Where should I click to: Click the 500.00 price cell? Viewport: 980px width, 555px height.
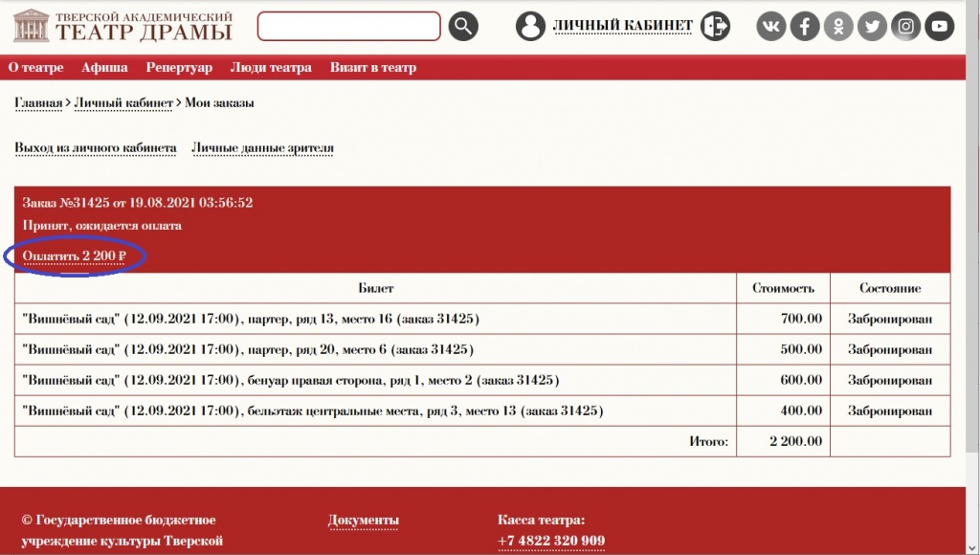click(783, 349)
